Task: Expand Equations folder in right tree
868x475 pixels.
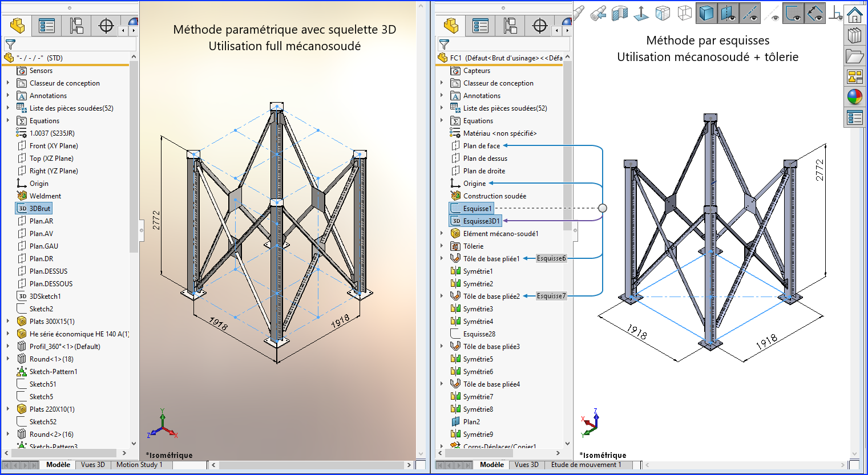Action: 442,121
